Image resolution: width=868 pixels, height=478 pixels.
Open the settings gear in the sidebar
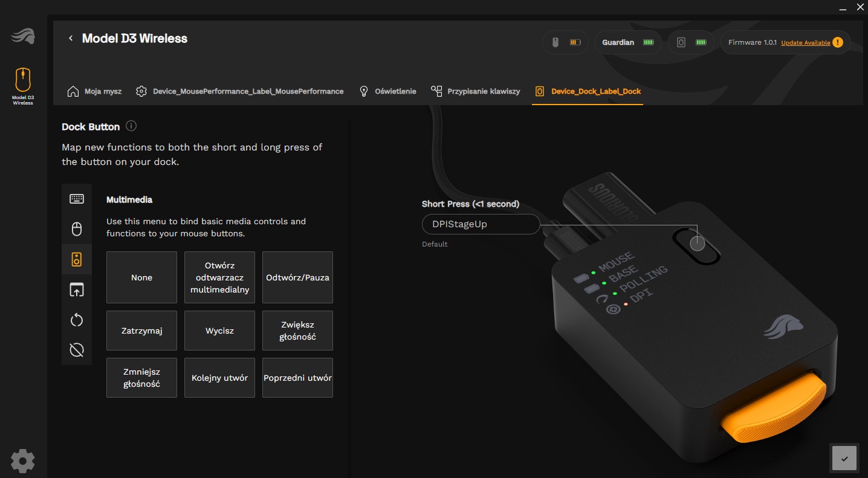point(23,460)
